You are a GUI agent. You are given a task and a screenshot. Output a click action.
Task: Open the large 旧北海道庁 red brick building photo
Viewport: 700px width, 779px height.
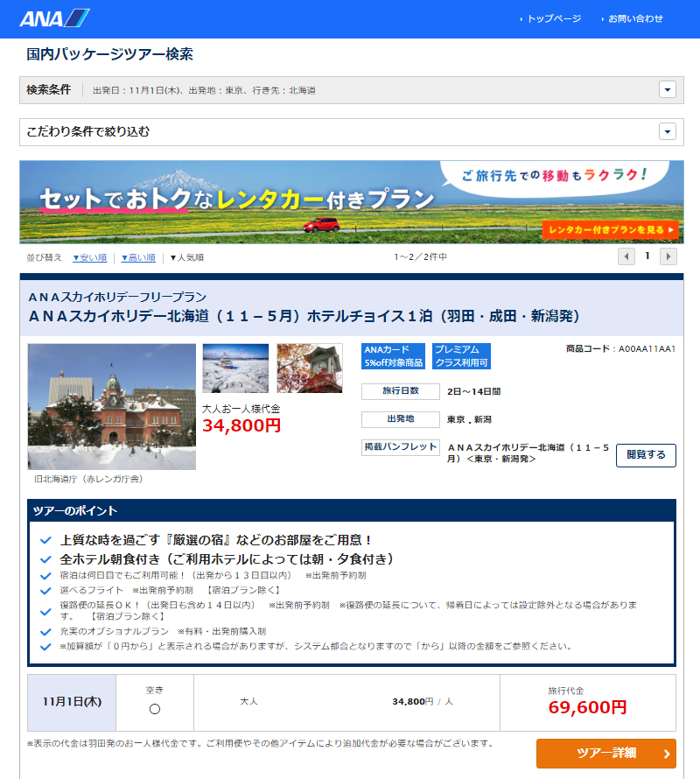pos(112,406)
